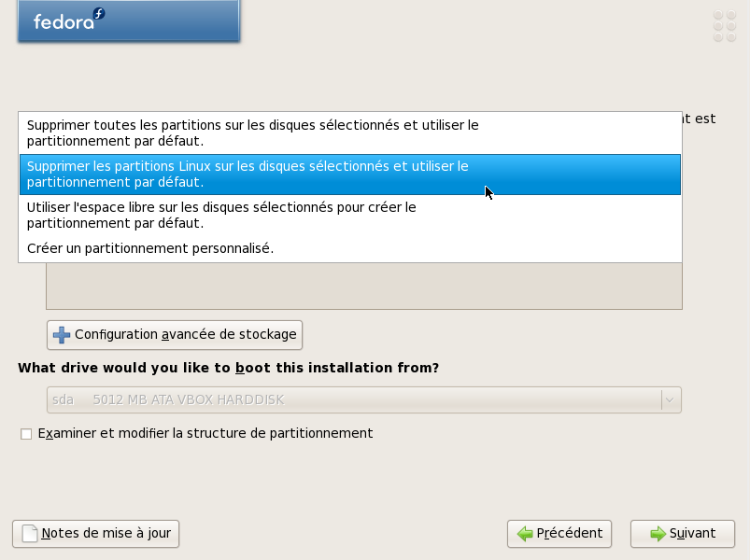This screenshot has height=560, width=750.
Task: Click the green right arrow icon on Suivant
Action: pos(658,534)
